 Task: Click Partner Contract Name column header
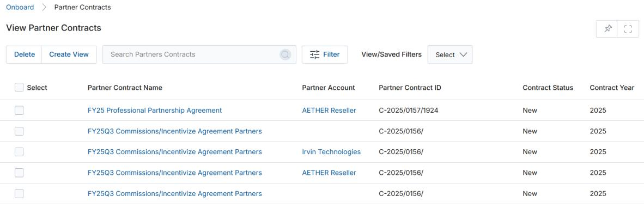(x=125, y=87)
